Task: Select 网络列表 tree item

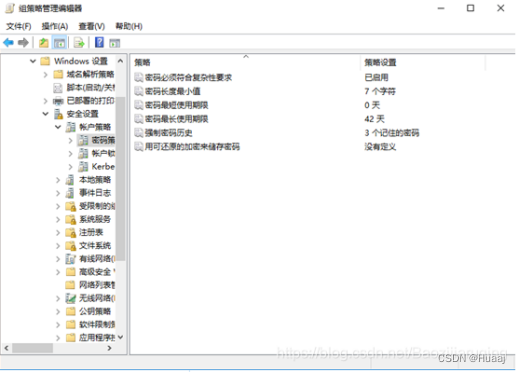Action: point(97,285)
